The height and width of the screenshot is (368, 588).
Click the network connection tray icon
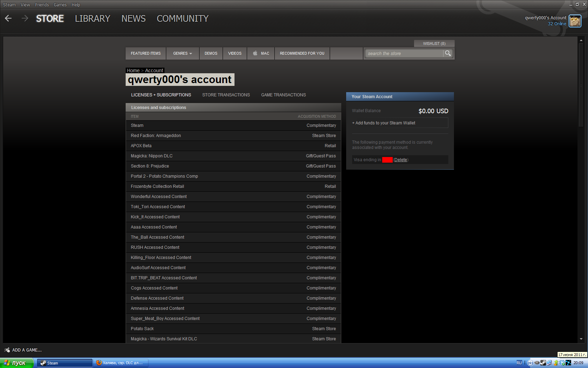549,363
